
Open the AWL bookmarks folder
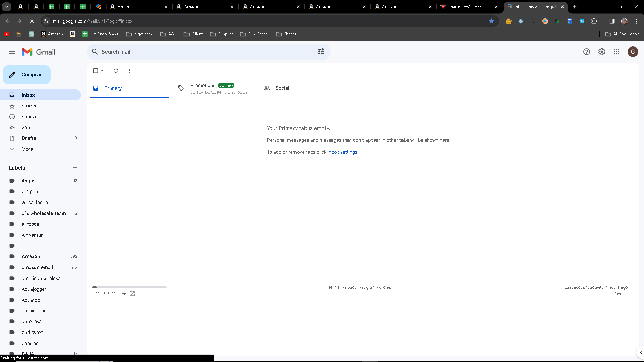(168, 34)
